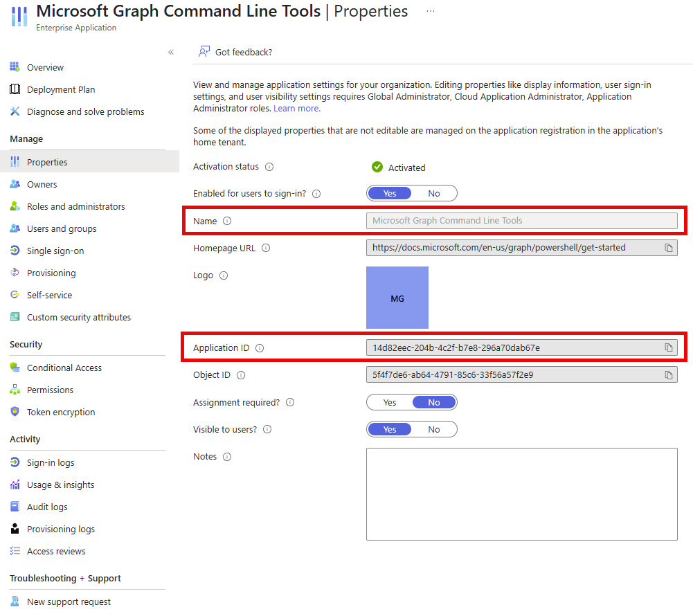
Task: Click the Name field
Action: (x=521, y=221)
